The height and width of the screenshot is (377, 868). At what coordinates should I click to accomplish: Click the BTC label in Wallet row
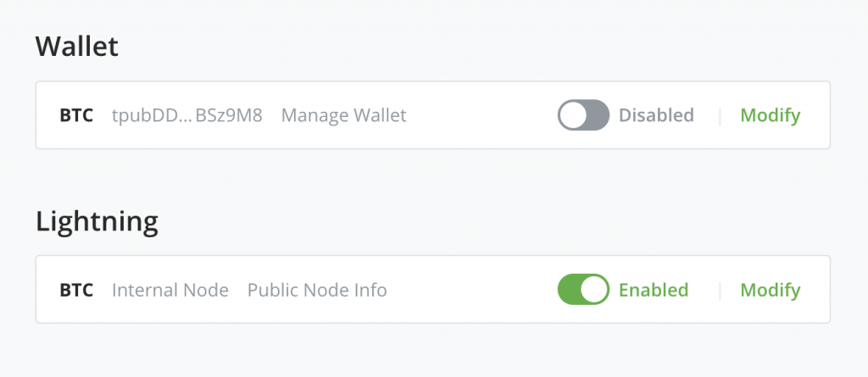[x=76, y=115]
